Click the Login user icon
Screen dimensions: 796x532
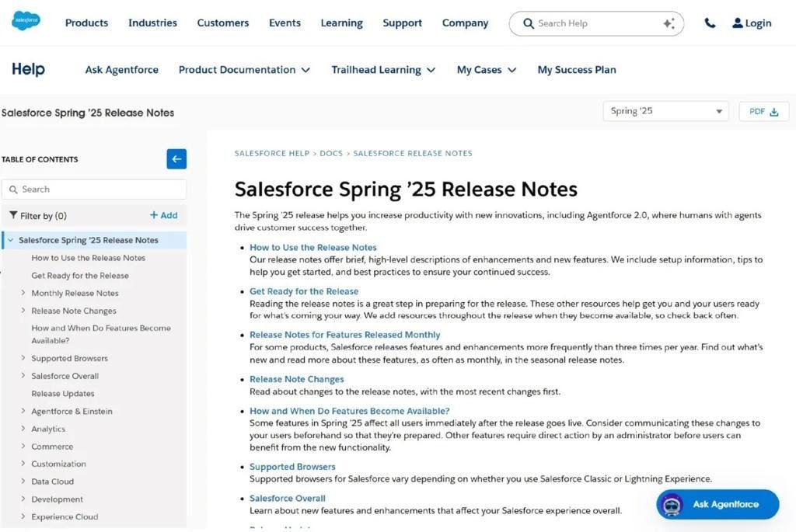737,23
